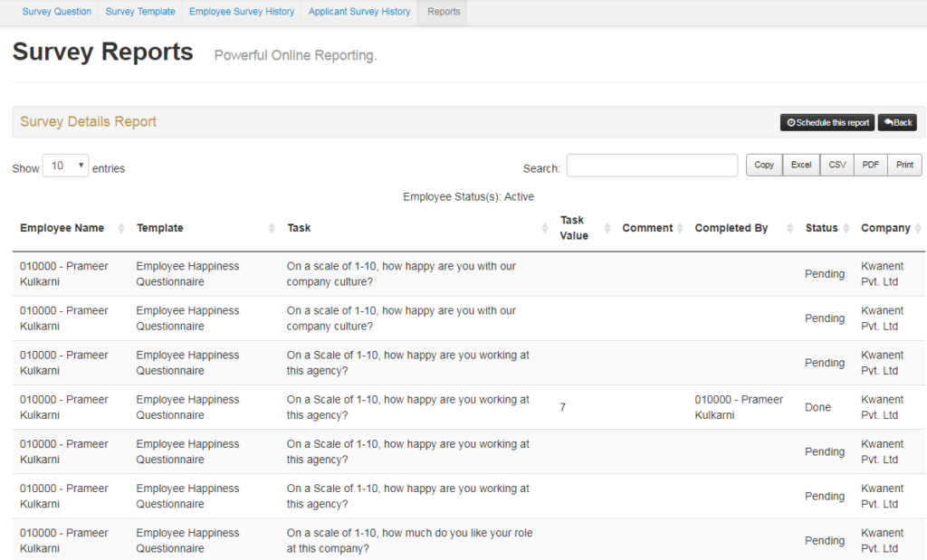
Task: Open the Show entries dropdown
Action: [63, 166]
